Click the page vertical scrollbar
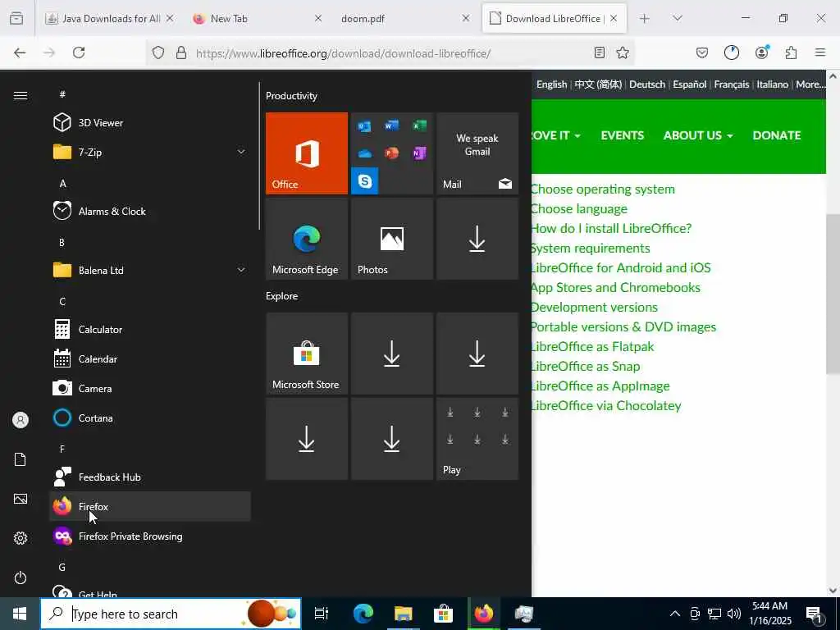 coord(833,293)
